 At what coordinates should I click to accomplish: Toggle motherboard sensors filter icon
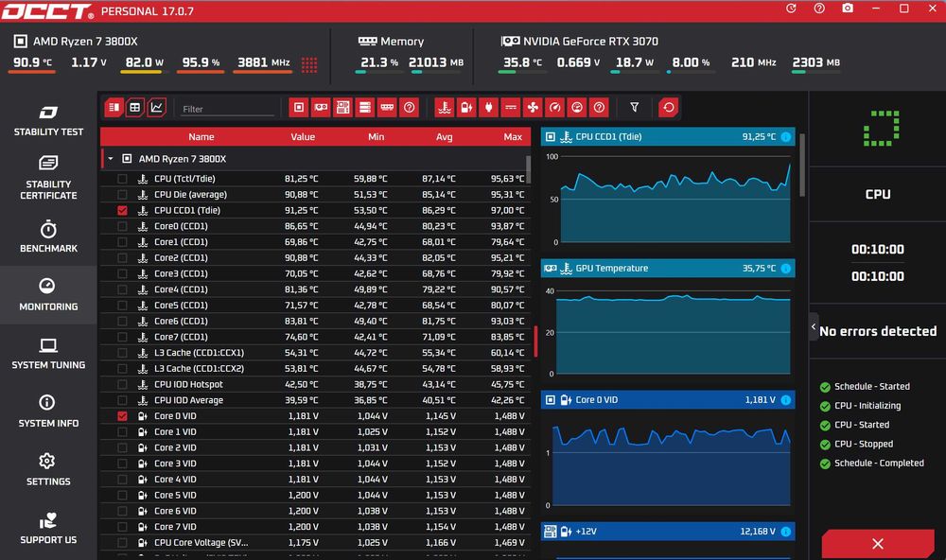tap(342, 108)
